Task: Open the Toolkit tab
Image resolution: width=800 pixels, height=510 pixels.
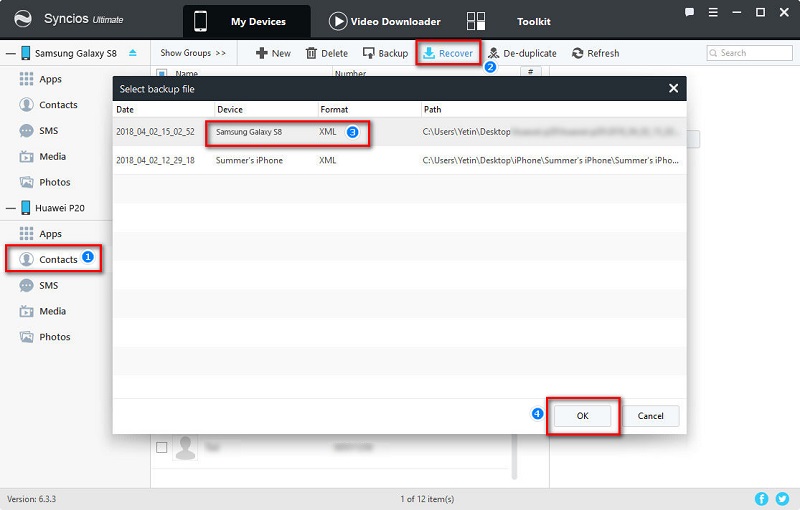Action: coord(509,21)
